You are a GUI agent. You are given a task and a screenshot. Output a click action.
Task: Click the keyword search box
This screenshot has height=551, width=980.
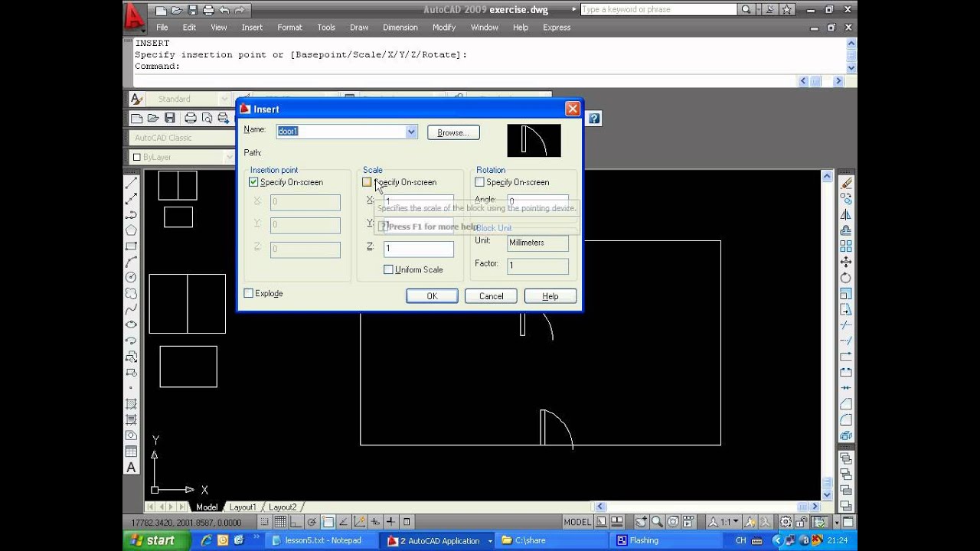(659, 10)
